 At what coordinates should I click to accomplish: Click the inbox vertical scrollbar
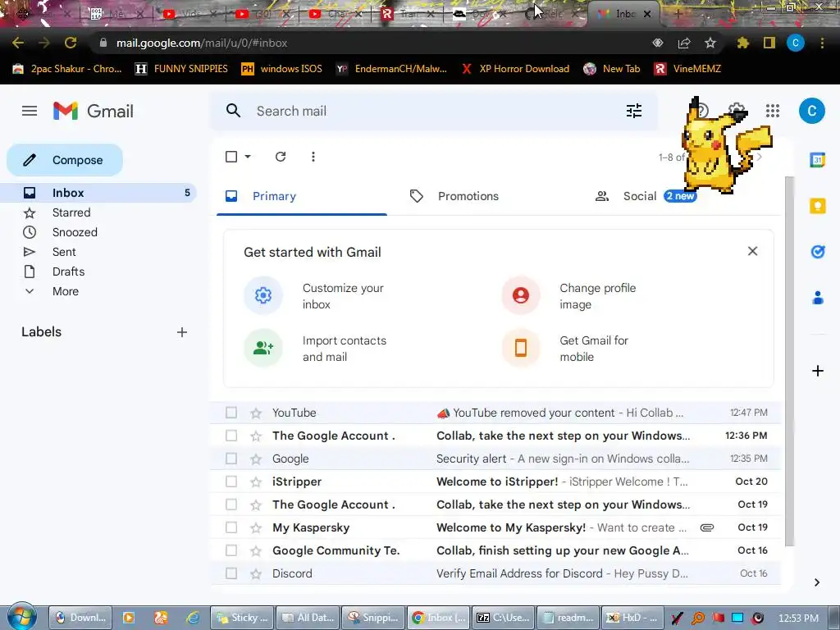click(x=789, y=362)
